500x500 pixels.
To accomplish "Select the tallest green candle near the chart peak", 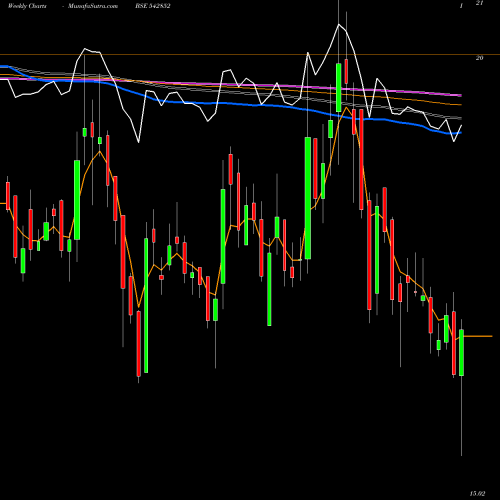I will tap(308, 198).
